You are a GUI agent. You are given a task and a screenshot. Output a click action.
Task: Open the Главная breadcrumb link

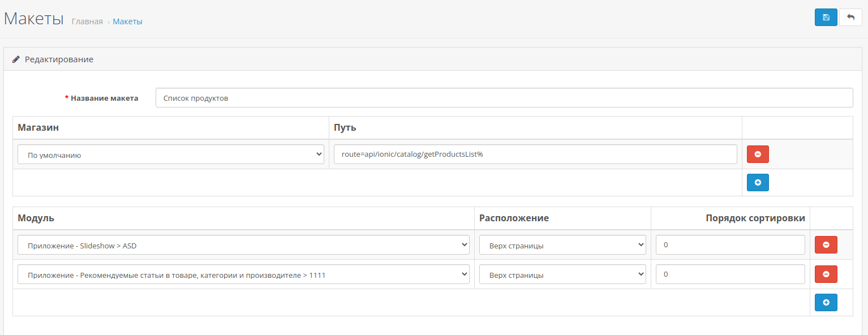[x=87, y=22]
